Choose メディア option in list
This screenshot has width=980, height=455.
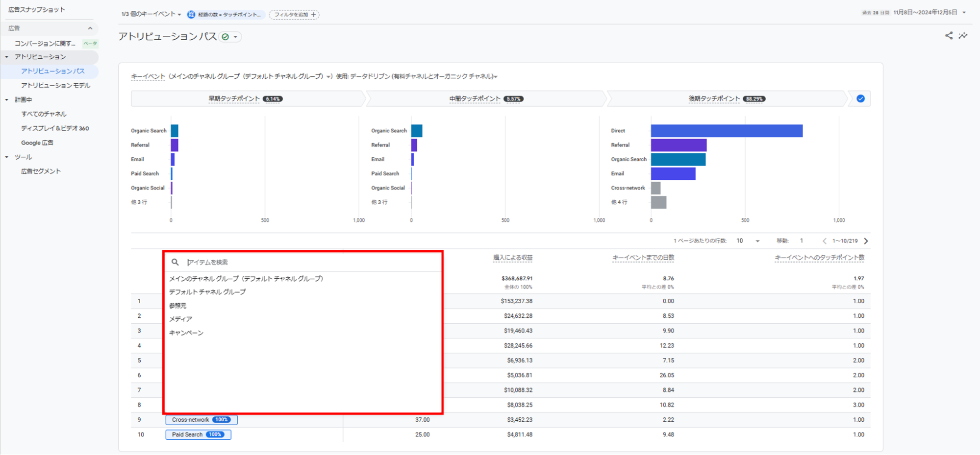click(180, 319)
